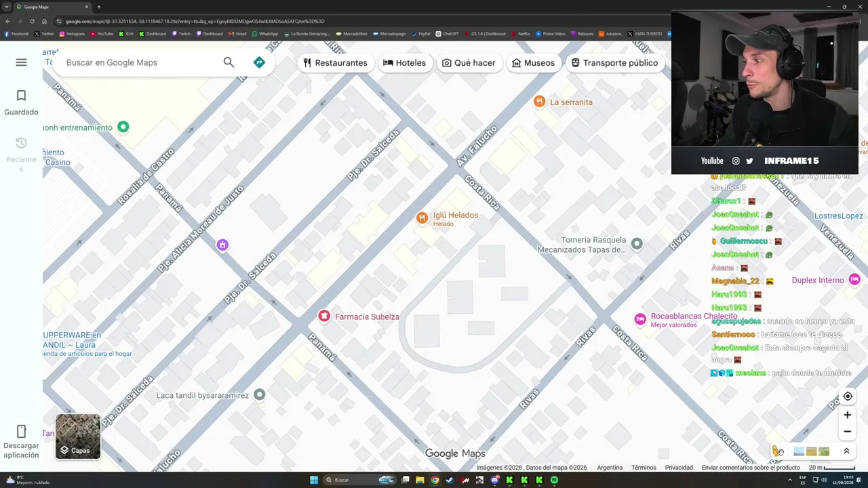Image resolution: width=868 pixels, height=488 pixels.
Task: Zoom out with the minus button
Action: 848,432
